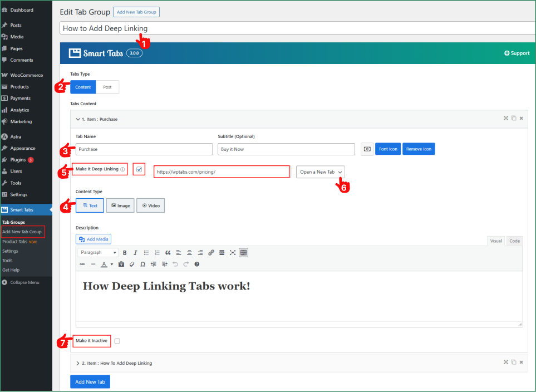Apply italic formatting in the description editor
The height and width of the screenshot is (392, 536).
[x=135, y=253]
